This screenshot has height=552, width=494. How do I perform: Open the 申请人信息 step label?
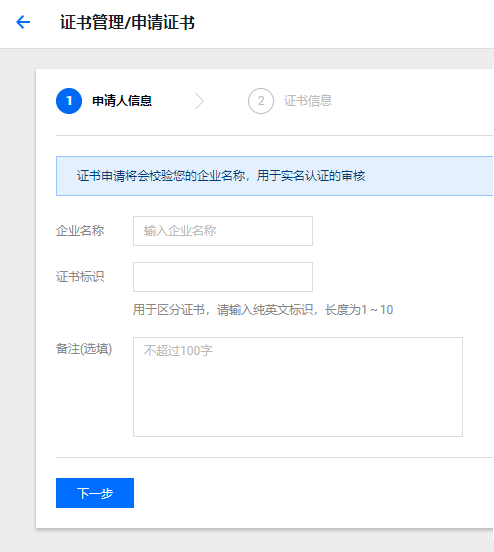click(122, 101)
